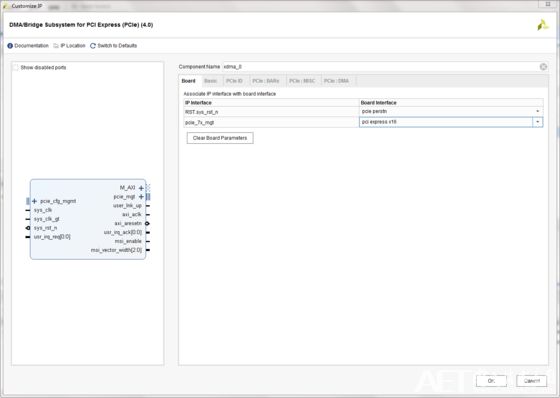Click the sys_rst_n port in the block diagram
The height and width of the screenshot is (398, 560).
[45, 228]
